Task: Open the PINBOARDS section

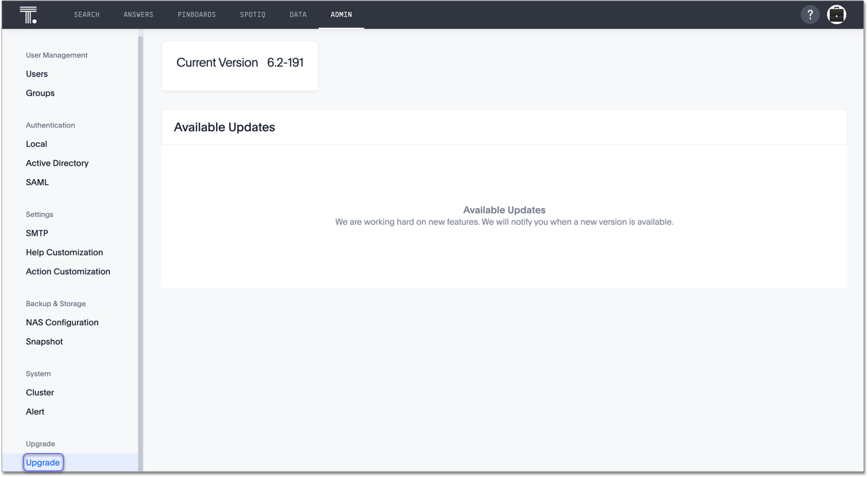Action: click(x=197, y=14)
